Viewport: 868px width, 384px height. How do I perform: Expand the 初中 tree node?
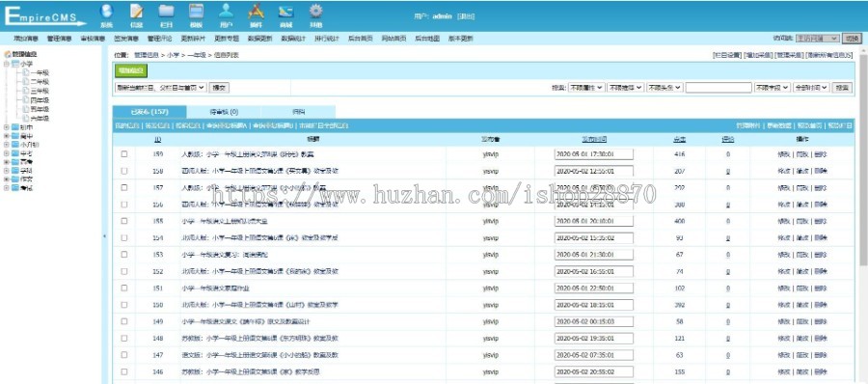[x=7, y=127]
